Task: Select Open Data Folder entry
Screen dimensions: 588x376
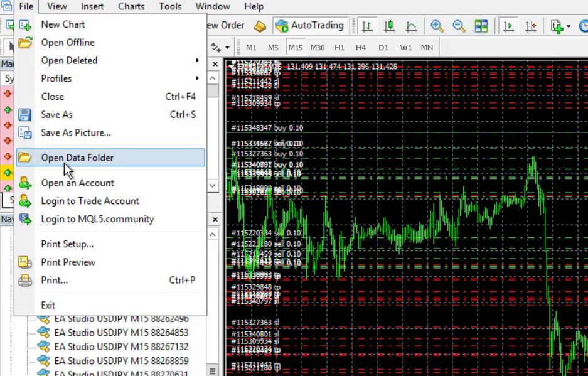Action: 110,158
